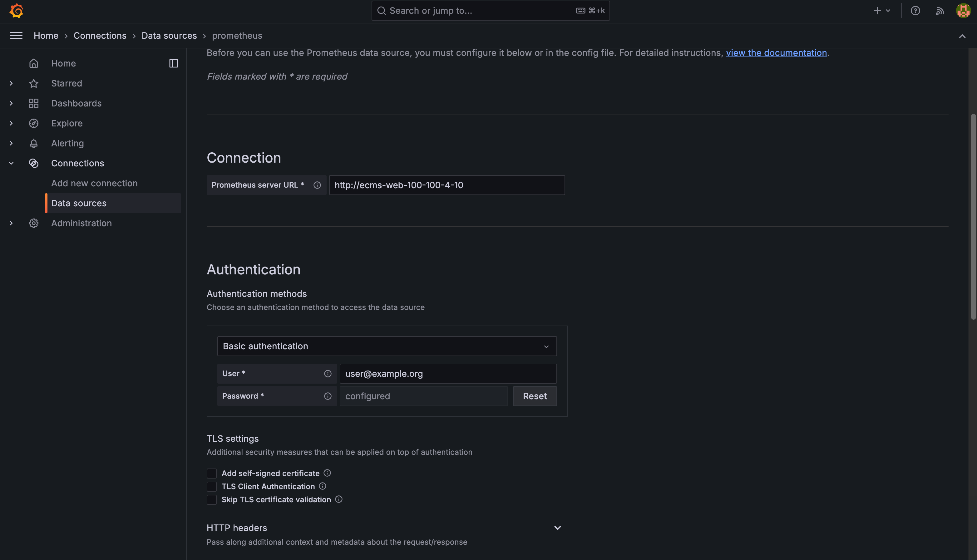Open the dropdown arrow next to plus
Screen dimensions: 977x560
(x=888, y=11)
